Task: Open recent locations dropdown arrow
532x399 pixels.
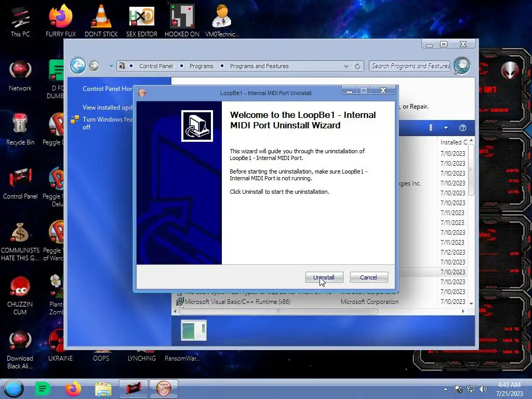Action: [x=111, y=66]
